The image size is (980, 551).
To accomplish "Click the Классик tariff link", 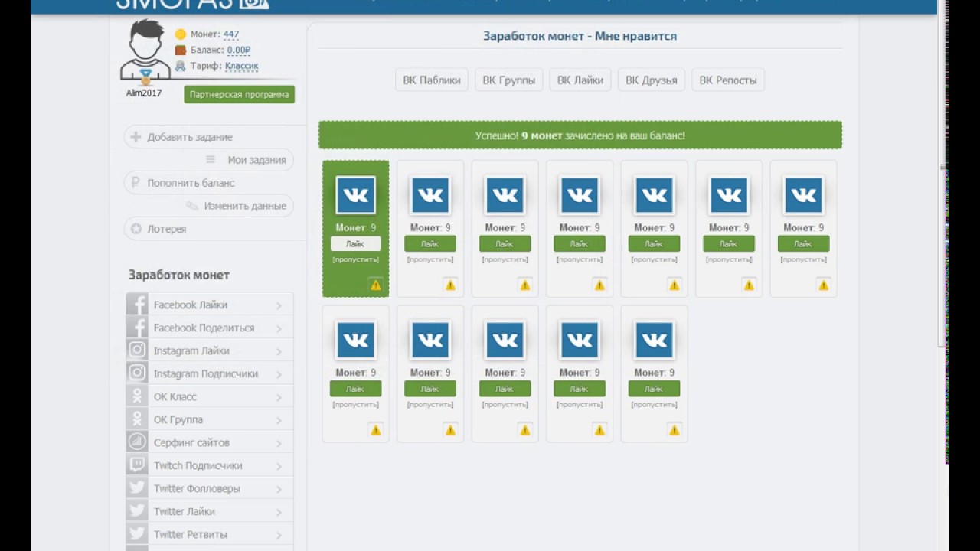I will (x=242, y=67).
